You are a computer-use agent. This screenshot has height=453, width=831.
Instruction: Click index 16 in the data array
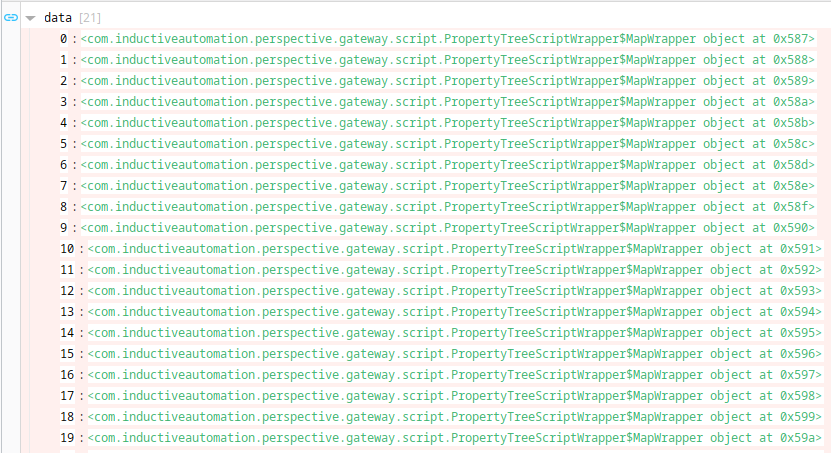point(67,375)
